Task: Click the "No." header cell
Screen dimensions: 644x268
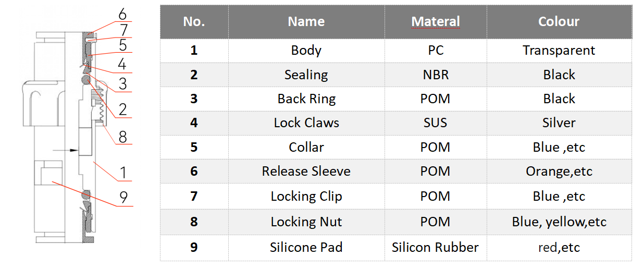Action: coord(194,22)
